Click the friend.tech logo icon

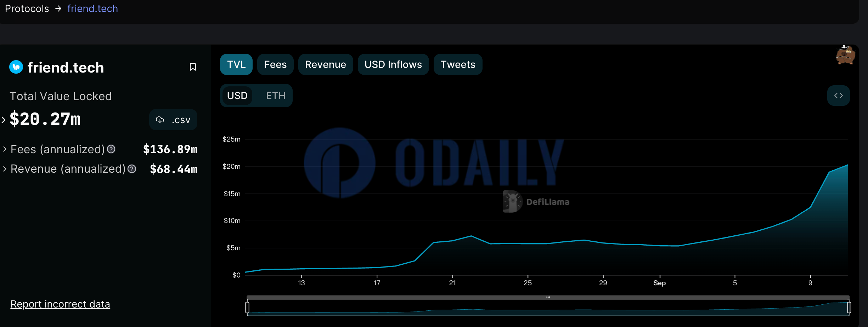click(16, 67)
